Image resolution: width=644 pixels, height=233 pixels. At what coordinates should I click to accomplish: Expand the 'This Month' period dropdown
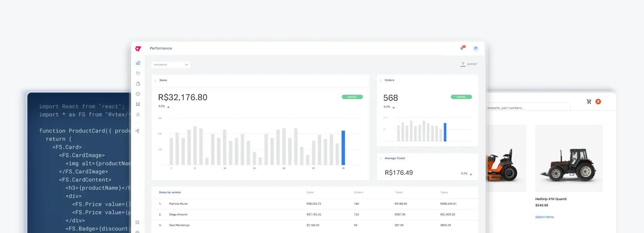pyautogui.click(x=171, y=65)
